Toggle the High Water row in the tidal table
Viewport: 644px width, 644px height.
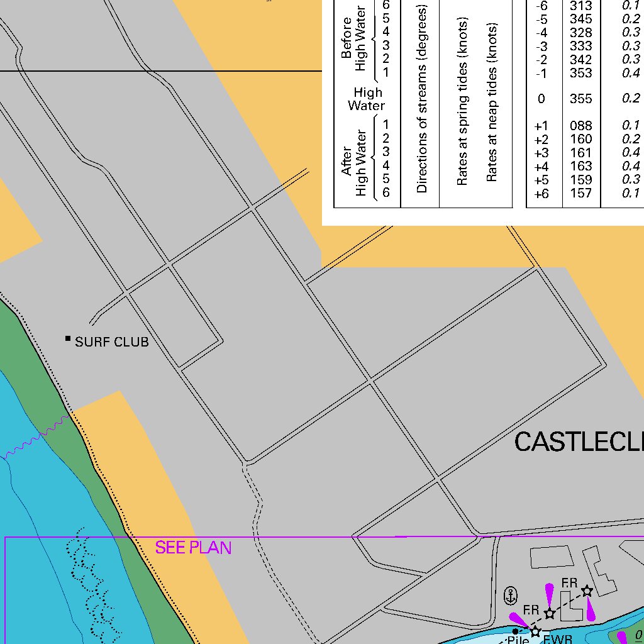369,99
